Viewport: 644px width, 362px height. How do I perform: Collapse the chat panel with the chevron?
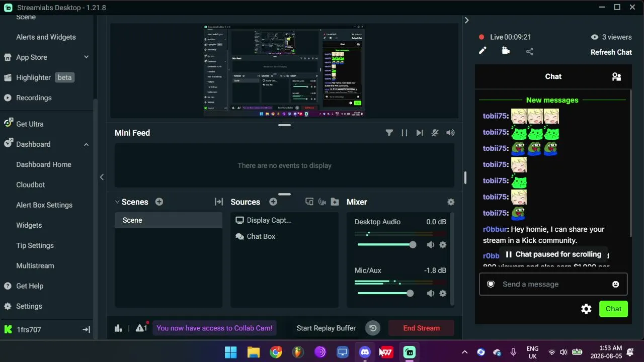click(466, 20)
